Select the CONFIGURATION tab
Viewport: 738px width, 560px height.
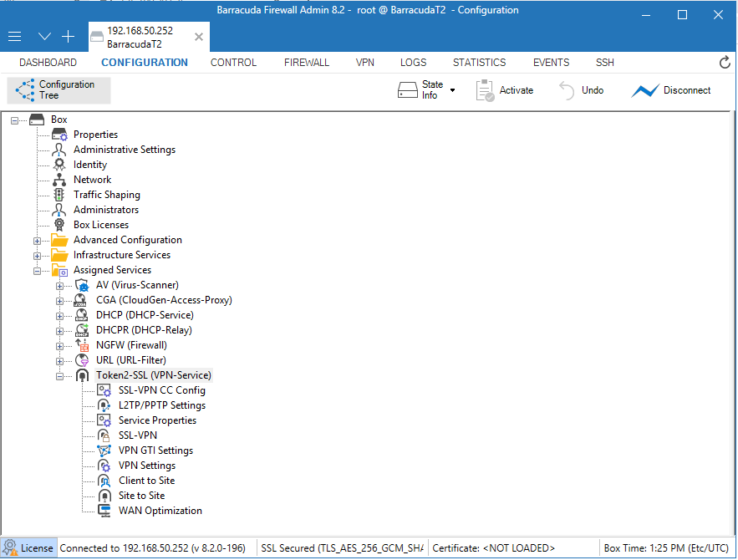[145, 63]
